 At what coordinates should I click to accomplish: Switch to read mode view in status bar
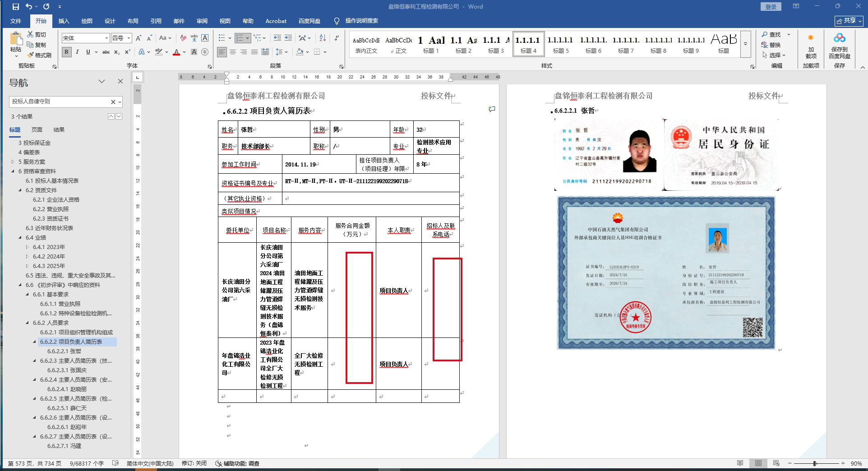(x=740, y=463)
